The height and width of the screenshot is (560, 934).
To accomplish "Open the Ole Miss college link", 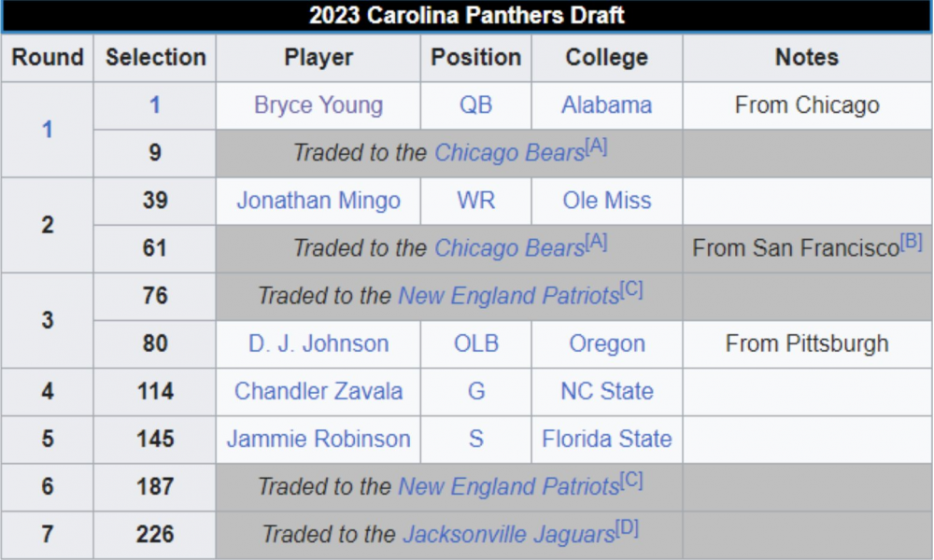I will (606, 201).
